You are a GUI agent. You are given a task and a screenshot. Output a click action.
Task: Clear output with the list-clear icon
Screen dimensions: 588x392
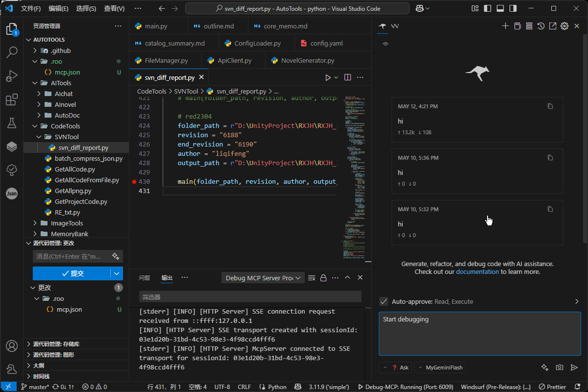tap(311, 278)
